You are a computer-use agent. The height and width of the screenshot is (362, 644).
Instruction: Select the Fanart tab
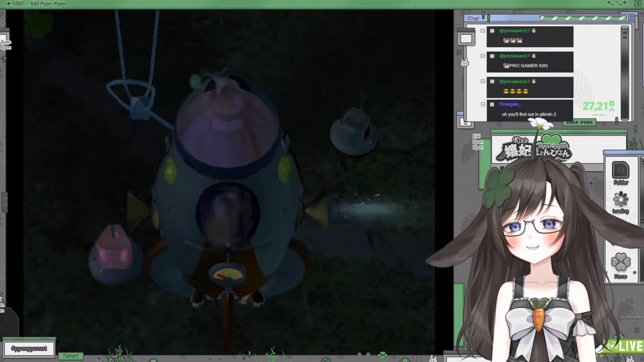(x=71, y=356)
